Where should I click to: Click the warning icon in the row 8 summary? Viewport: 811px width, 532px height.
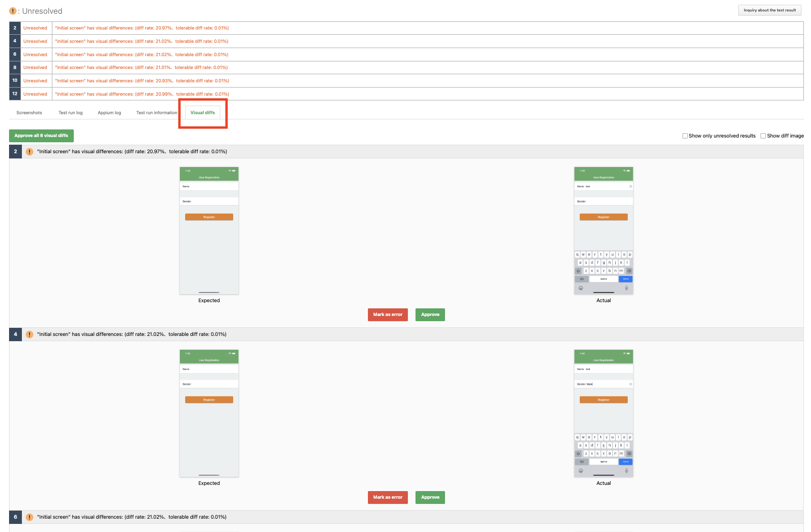(x=36, y=67)
